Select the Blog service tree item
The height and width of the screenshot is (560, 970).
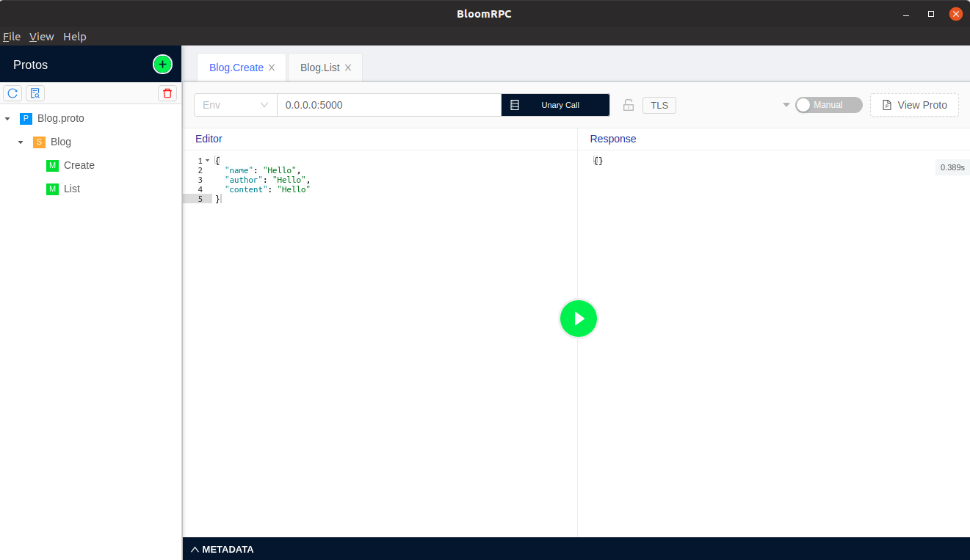click(x=61, y=142)
